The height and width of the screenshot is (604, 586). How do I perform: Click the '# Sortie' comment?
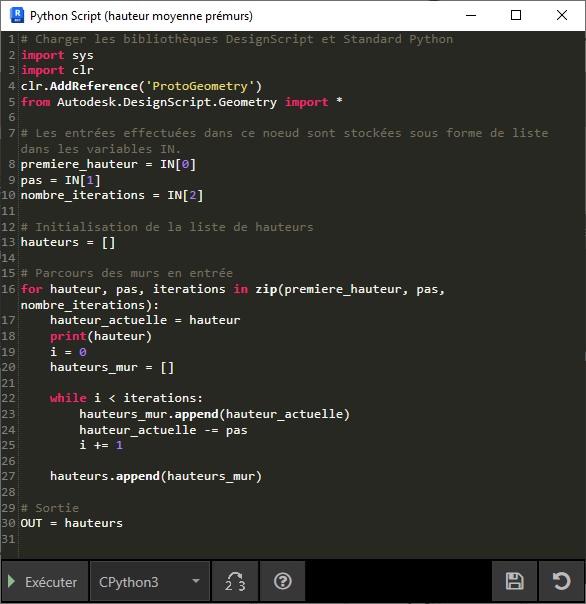pyautogui.click(x=50, y=508)
